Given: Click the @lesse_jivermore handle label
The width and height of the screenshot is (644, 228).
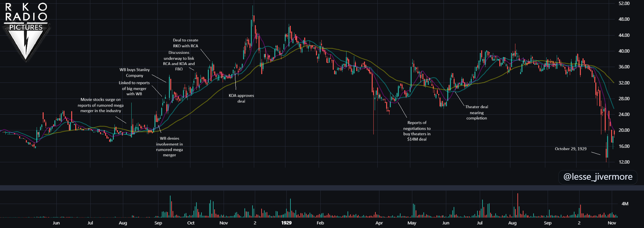Looking at the screenshot, I should click(x=598, y=177).
